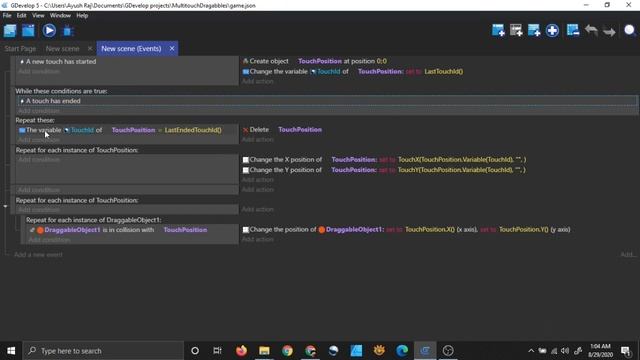Start the debugger preview icon
The width and height of the screenshot is (640, 360).
pyautogui.click(x=68, y=31)
